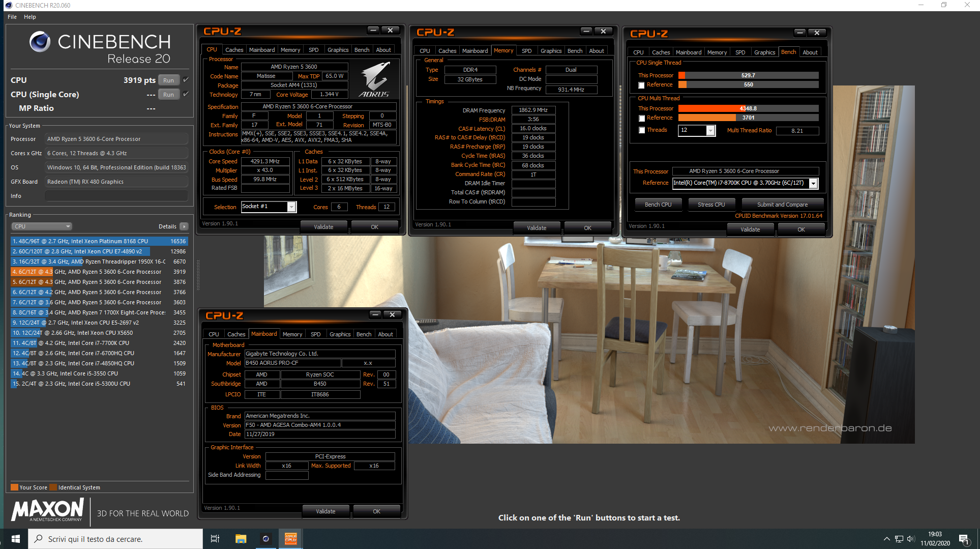980x549 pixels.
Task: Click multi thread This Processor score bar
Action: pos(748,108)
